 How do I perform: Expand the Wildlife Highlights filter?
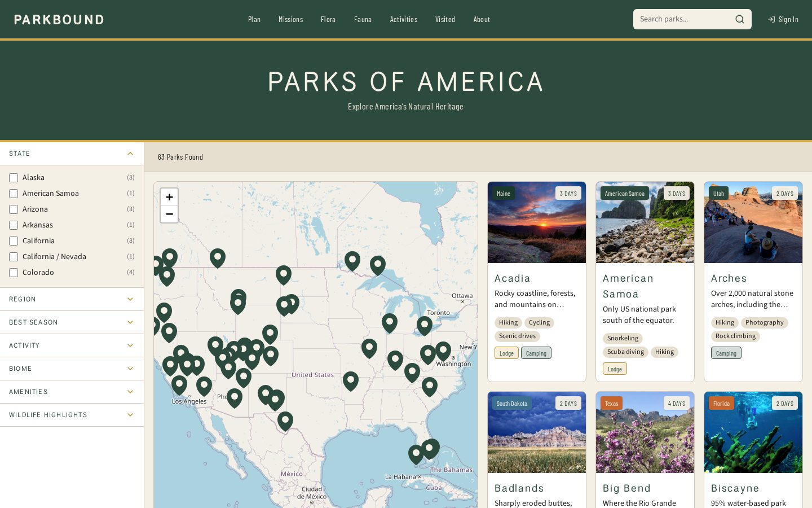tap(72, 415)
